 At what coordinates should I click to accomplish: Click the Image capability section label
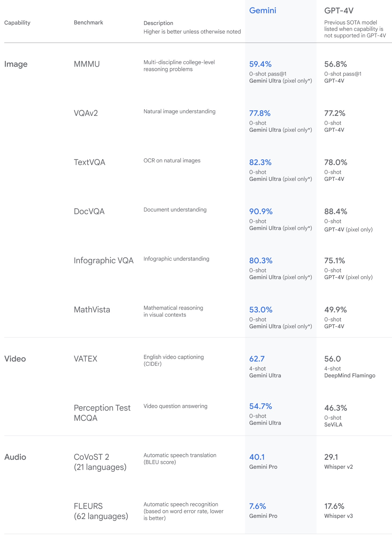click(x=16, y=64)
